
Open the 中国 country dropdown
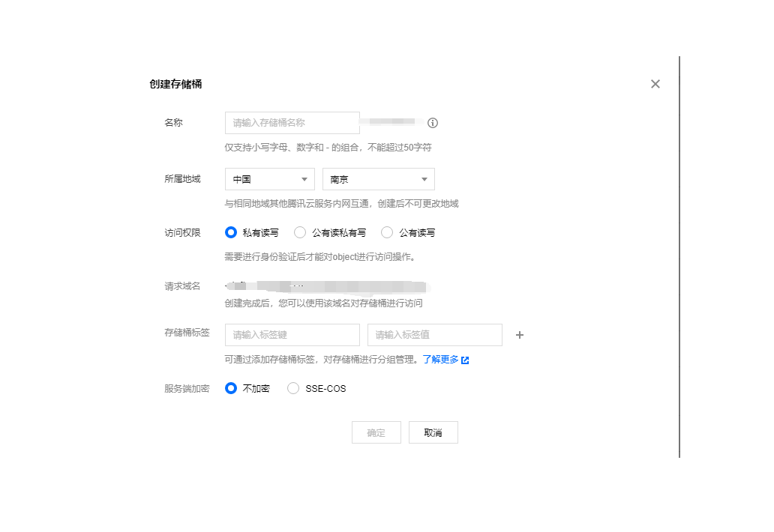[269, 179]
